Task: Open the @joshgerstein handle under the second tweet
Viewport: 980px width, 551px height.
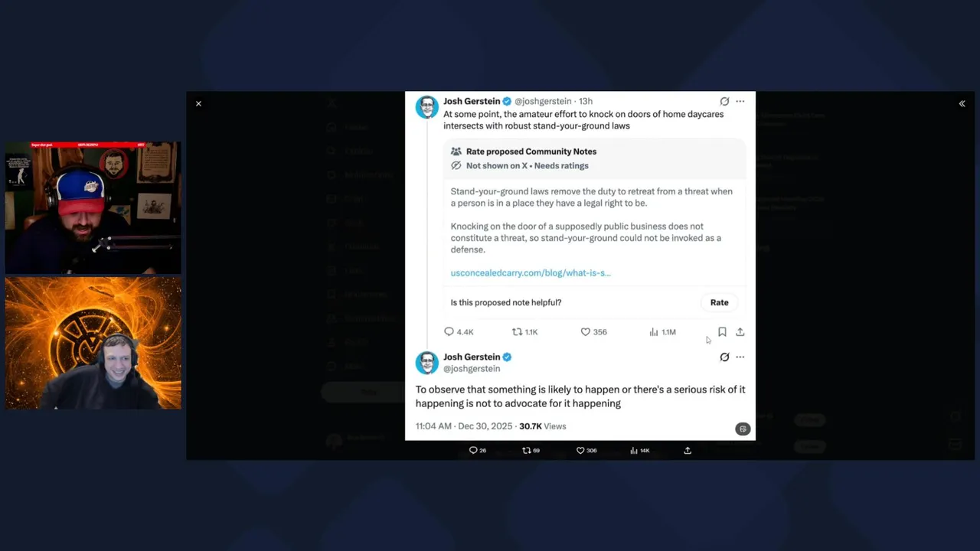Action: click(x=472, y=369)
